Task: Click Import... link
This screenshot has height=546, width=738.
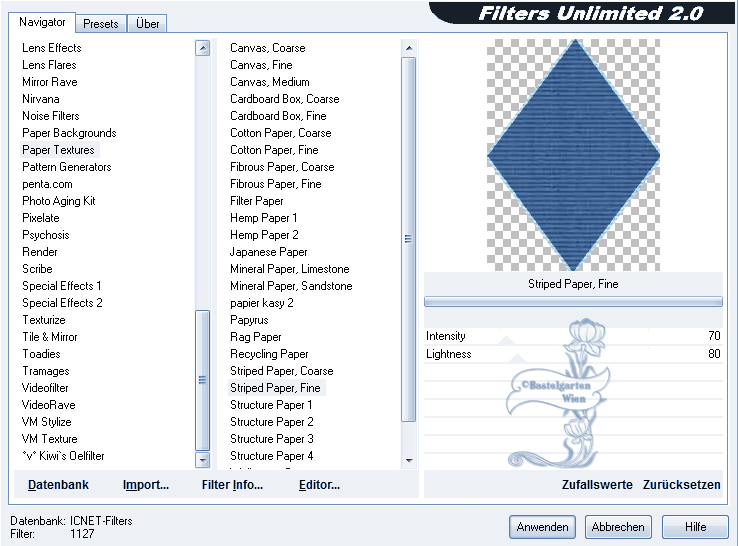Action: point(146,485)
